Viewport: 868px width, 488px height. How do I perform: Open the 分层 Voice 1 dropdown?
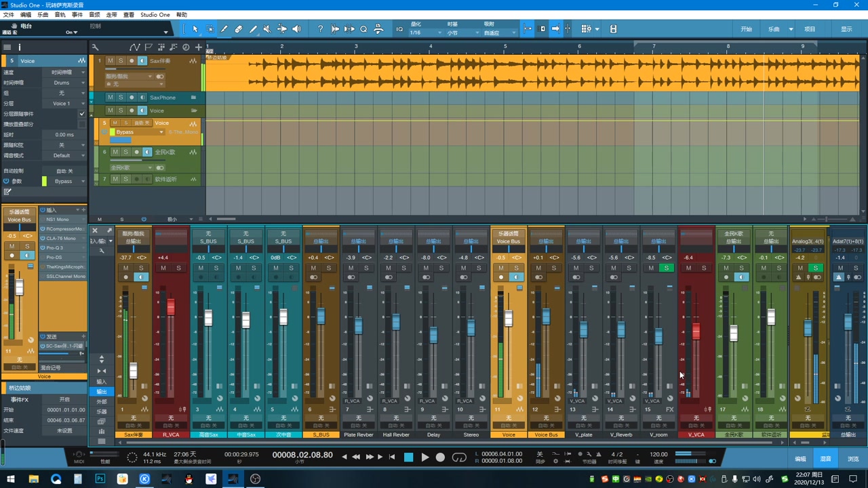click(64, 104)
